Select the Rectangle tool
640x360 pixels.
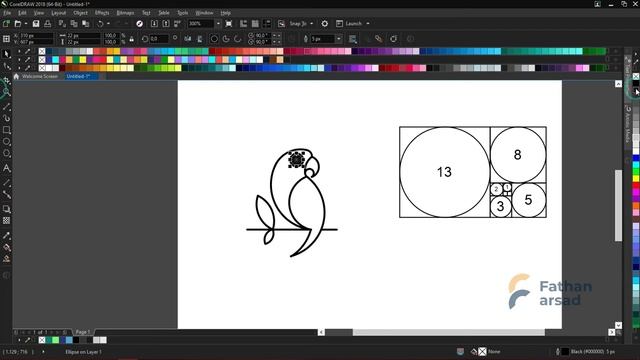coord(7,130)
